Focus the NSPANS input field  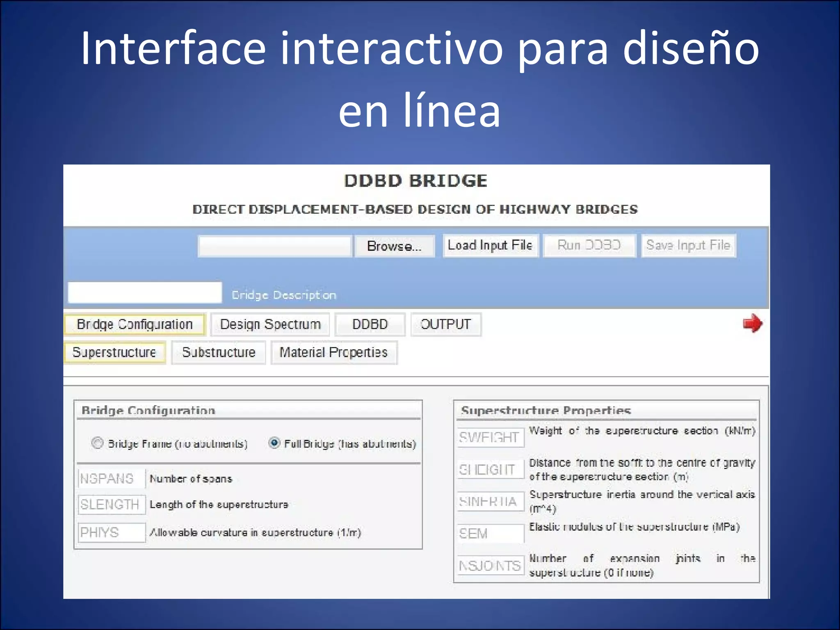[x=112, y=479]
